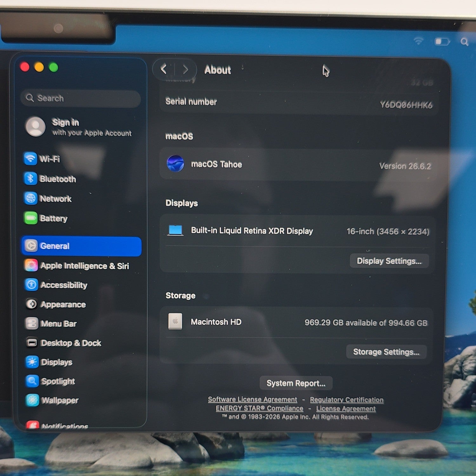This screenshot has width=476, height=476.
Task: Click the serial number value Y6DQ06HHK6
Action: 406,105
